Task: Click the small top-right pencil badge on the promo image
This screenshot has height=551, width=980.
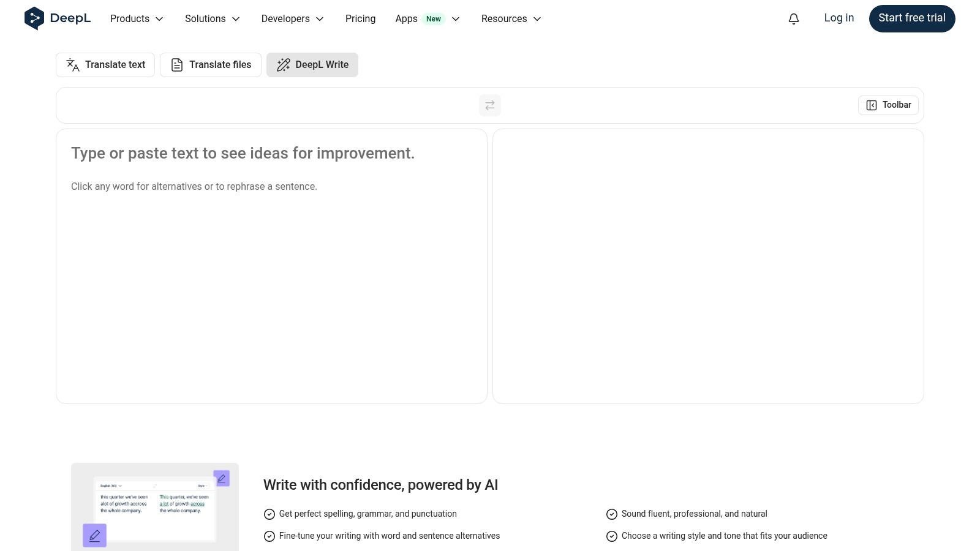Action: pyautogui.click(x=222, y=478)
